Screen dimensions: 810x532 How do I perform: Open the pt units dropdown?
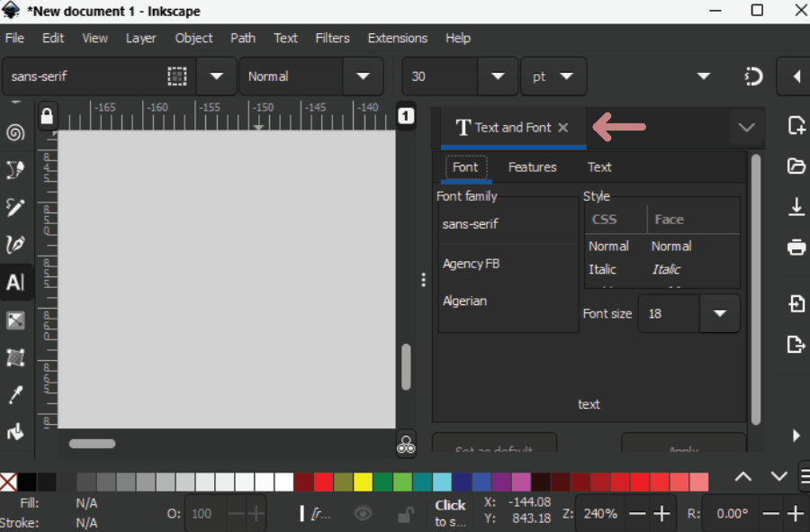tap(567, 77)
